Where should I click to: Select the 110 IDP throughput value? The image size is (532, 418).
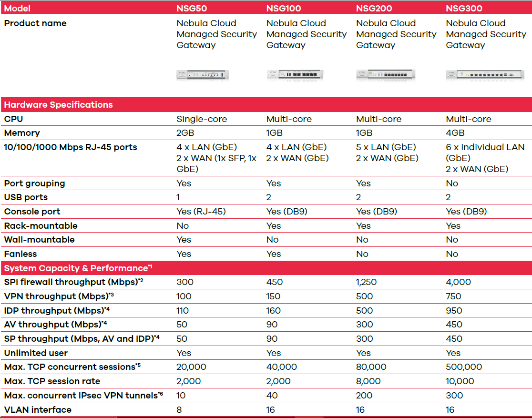coord(183,311)
